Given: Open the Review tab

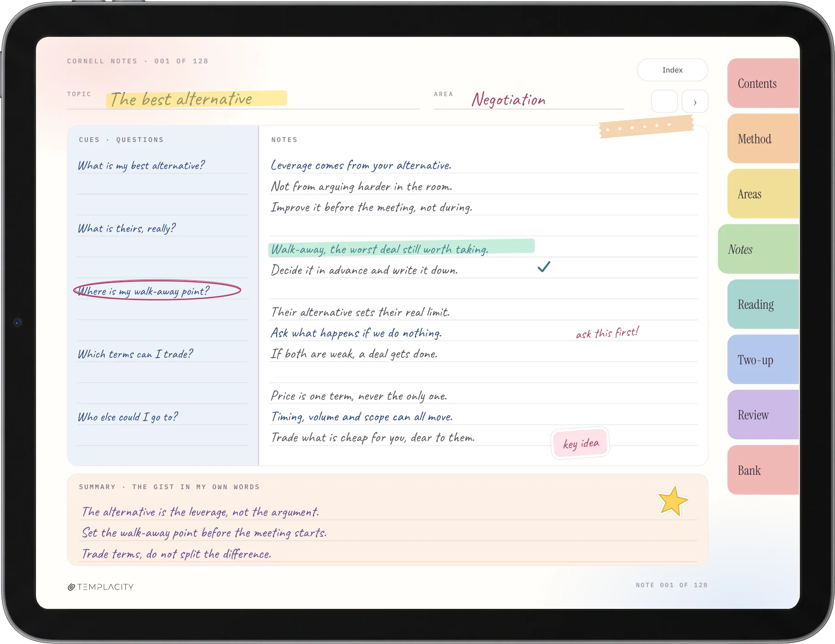Looking at the screenshot, I should point(763,415).
